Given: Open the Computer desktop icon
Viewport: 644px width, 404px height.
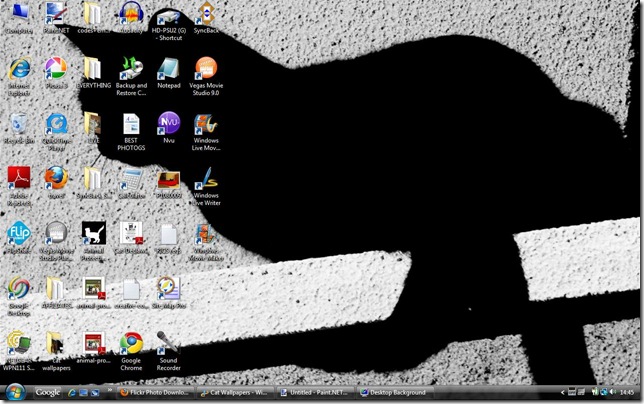Looking at the screenshot, I should (18, 17).
